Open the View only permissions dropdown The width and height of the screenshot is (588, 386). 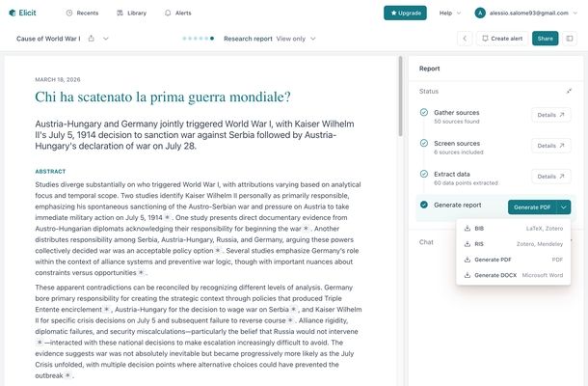(296, 39)
